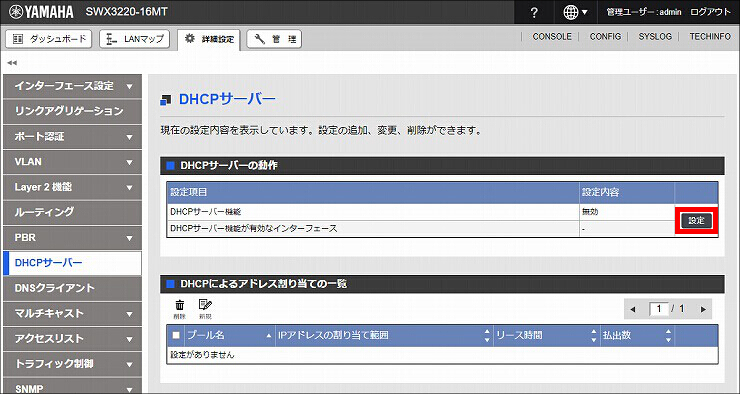Image resolution: width=740 pixels, height=394 pixels.
Task: Click the 削除 trash icon
Action: pyautogui.click(x=180, y=309)
